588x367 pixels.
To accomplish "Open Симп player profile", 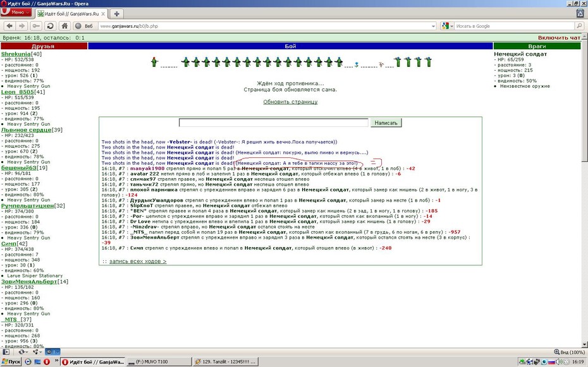I will click(x=9, y=243).
